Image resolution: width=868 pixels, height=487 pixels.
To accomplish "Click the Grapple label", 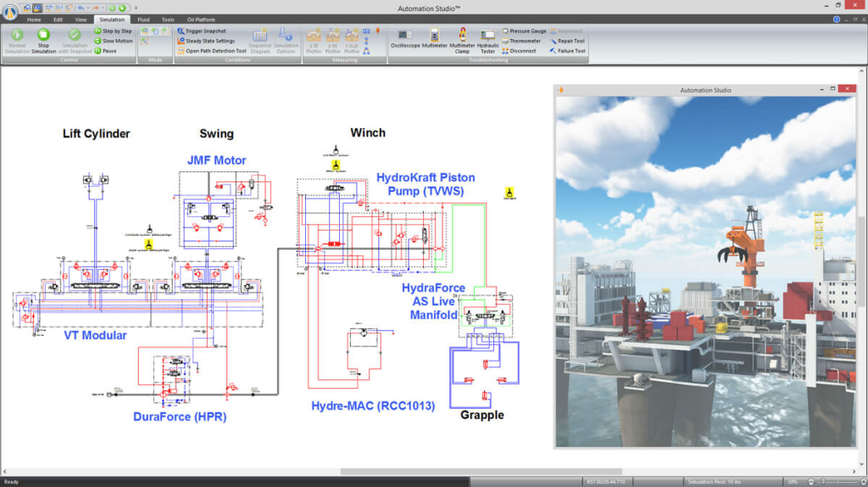I will pyautogui.click(x=482, y=415).
